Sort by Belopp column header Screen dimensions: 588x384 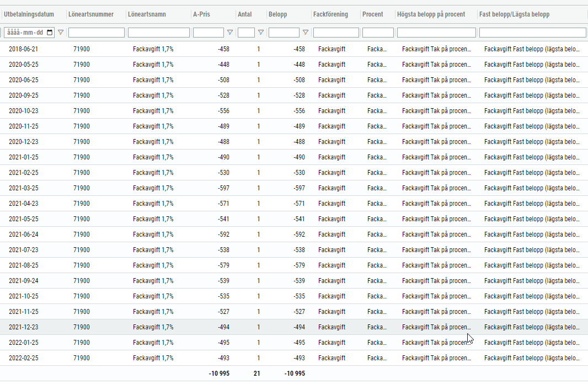tap(277, 14)
